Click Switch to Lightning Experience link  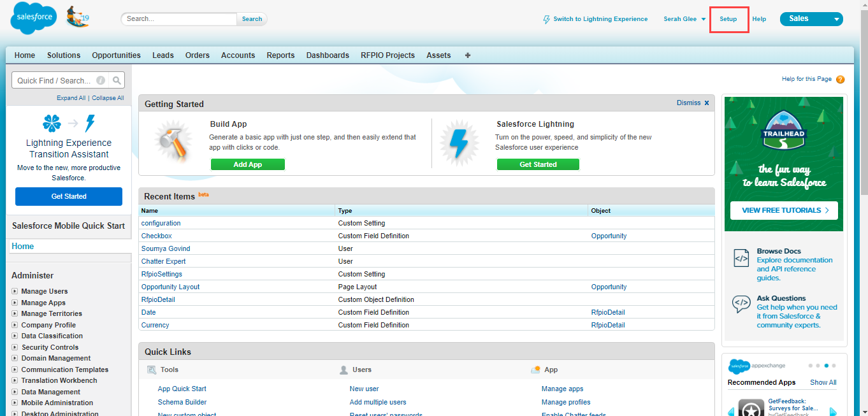[600, 19]
